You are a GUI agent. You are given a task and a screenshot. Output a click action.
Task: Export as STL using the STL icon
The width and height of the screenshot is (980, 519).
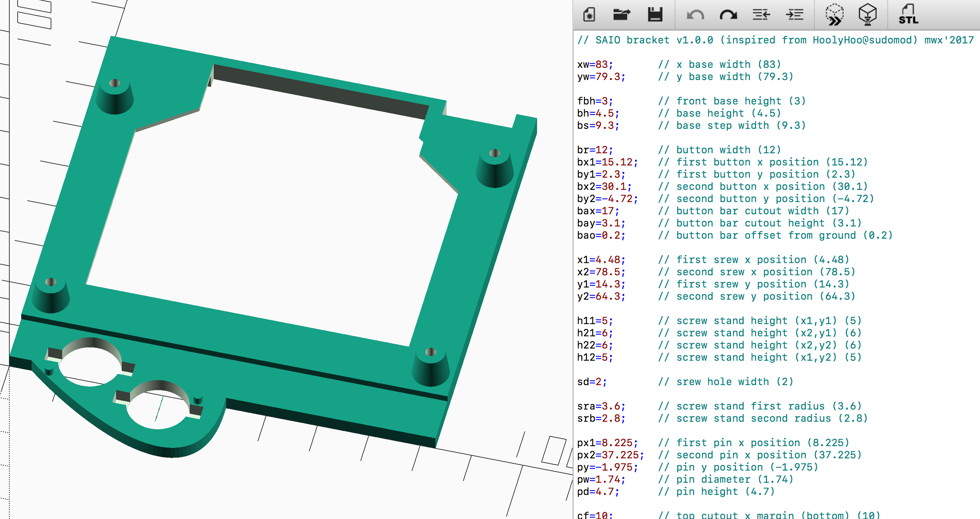(x=908, y=15)
